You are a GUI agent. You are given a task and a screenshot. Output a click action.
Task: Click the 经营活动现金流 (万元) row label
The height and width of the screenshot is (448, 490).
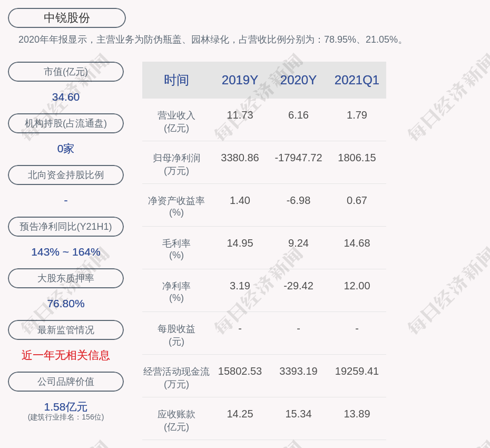[x=177, y=378]
